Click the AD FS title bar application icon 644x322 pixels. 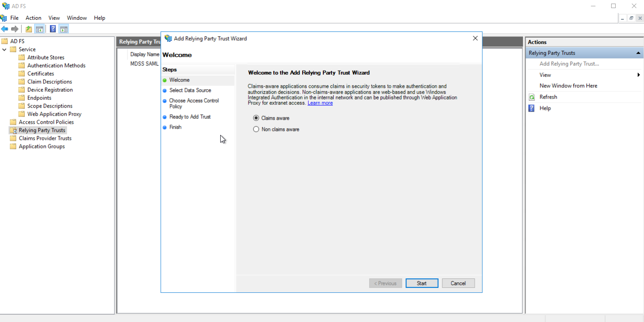(x=6, y=6)
